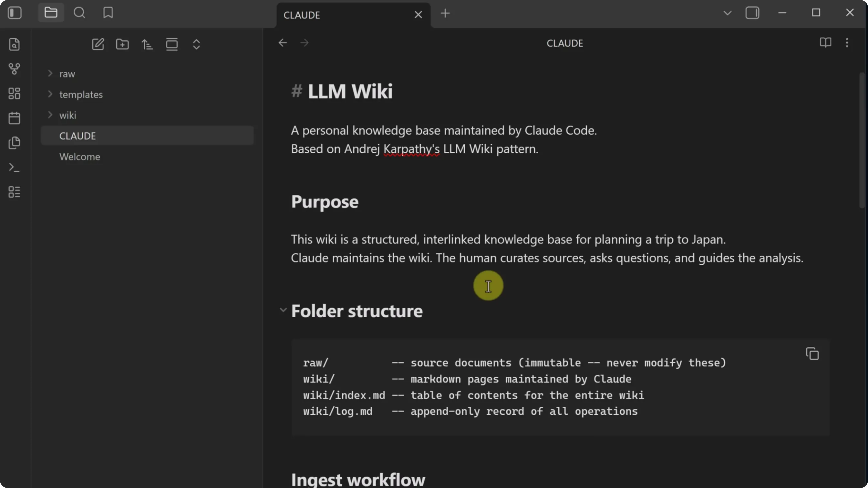The image size is (868, 488).
Task: Switch to reading view
Action: click(825, 43)
